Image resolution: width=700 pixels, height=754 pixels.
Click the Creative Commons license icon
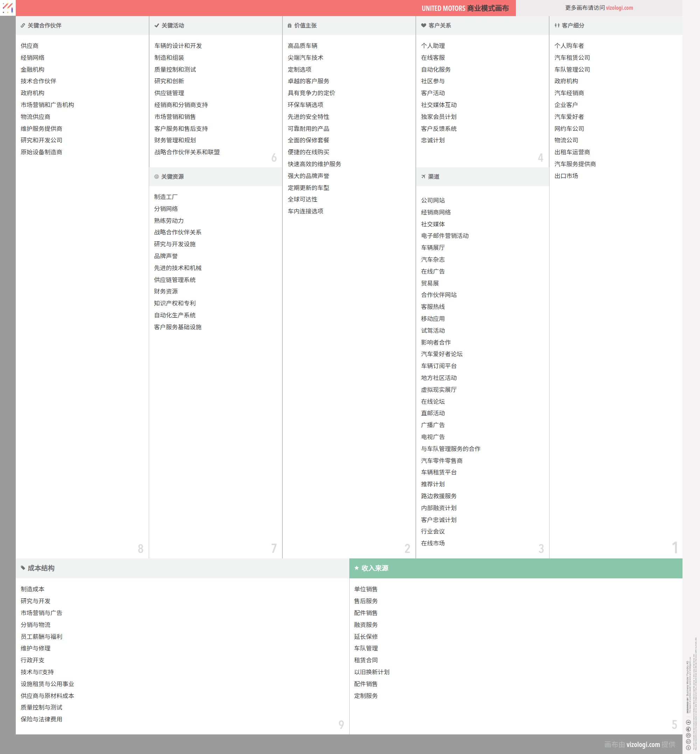(x=688, y=748)
